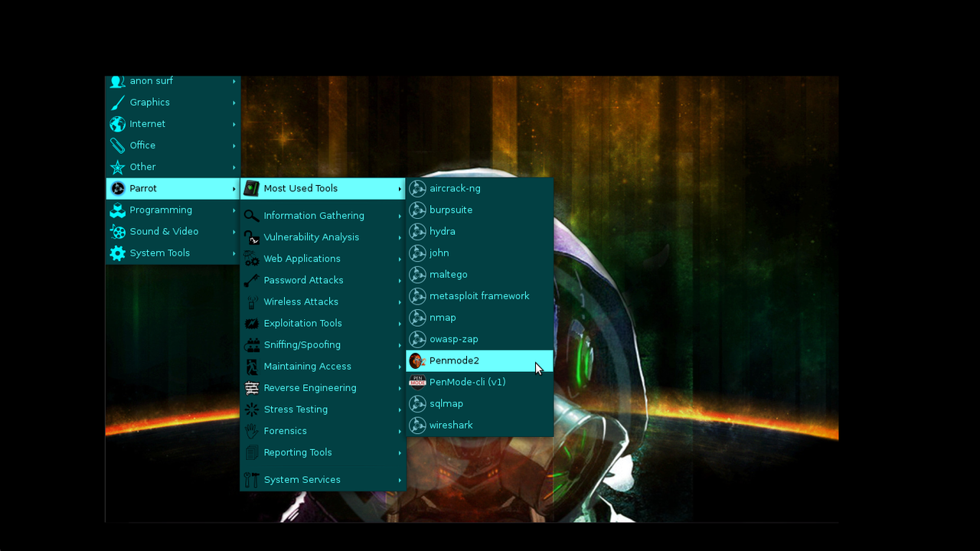Open the Programming menu category
This screenshot has width=980, height=551.
pos(173,210)
